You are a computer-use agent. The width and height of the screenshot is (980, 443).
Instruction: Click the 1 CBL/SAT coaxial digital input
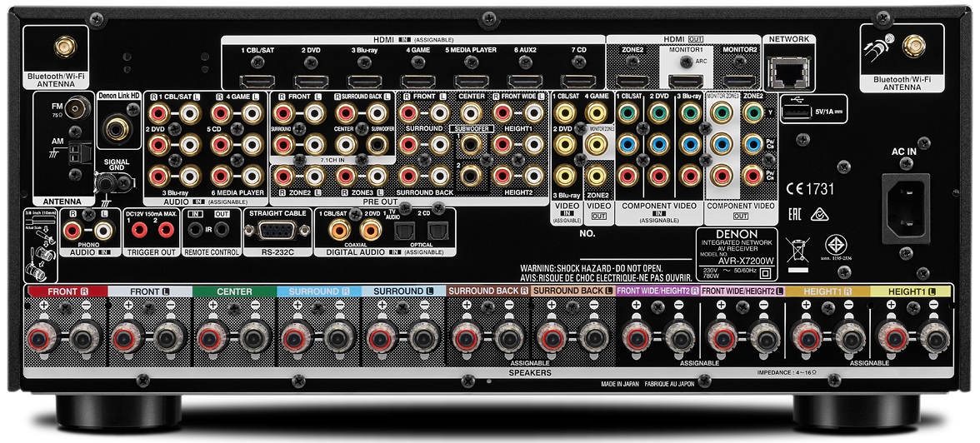(x=339, y=229)
